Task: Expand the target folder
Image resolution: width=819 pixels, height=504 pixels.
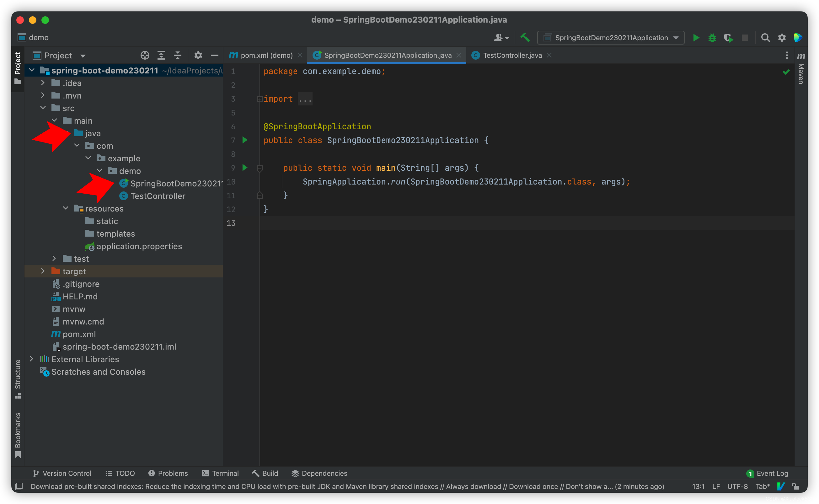Action: [43, 271]
